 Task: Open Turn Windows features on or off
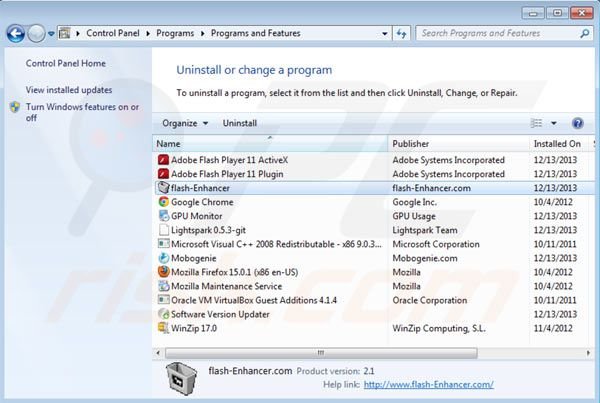point(82,112)
